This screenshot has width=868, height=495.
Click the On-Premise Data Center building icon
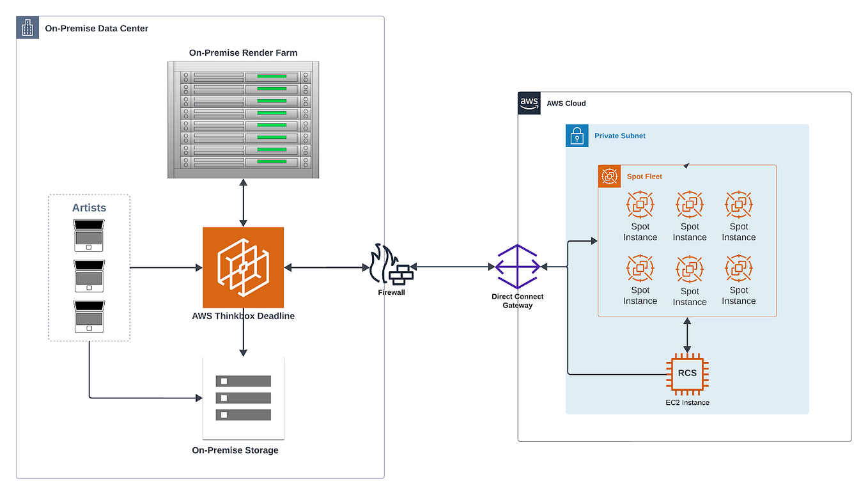click(27, 27)
